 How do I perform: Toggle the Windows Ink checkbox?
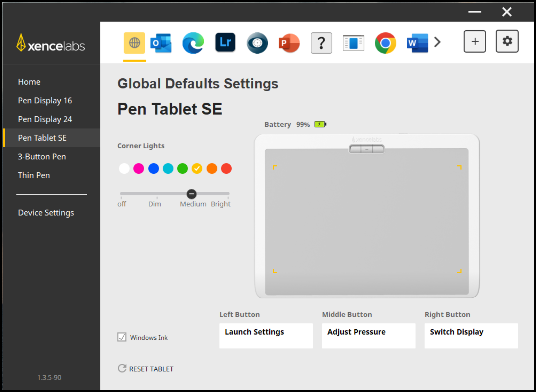[x=122, y=337]
